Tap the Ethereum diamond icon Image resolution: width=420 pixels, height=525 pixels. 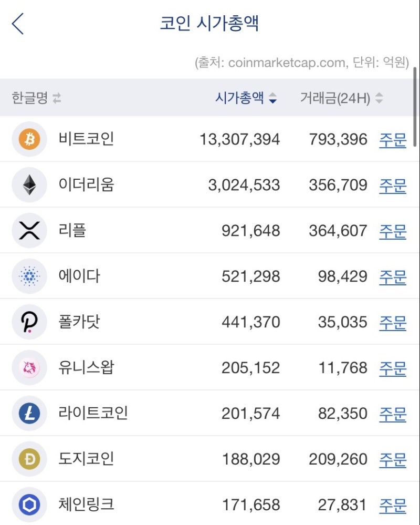(x=29, y=185)
